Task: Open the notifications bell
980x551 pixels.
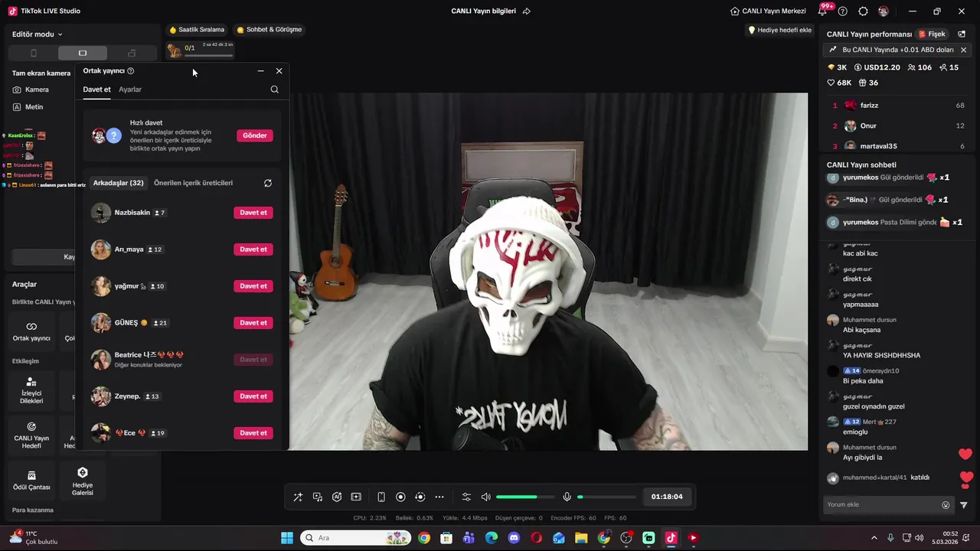Action: (822, 11)
